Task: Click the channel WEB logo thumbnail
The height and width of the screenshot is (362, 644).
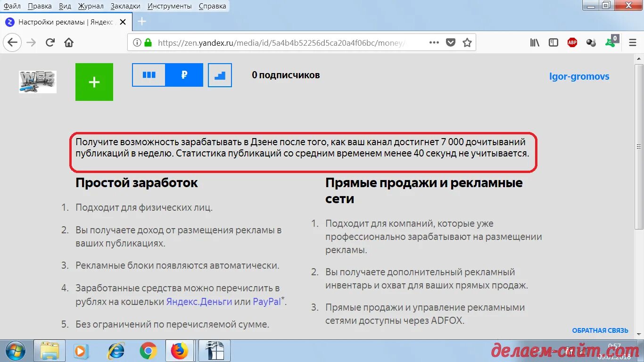Action: pyautogui.click(x=38, y=82)
